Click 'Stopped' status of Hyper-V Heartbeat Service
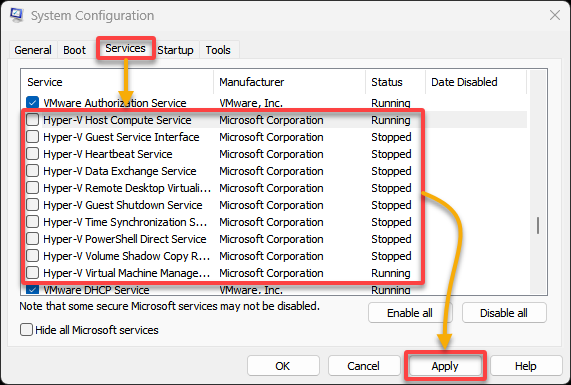Screen dimensions: 571x385 (x=391, y=154)
